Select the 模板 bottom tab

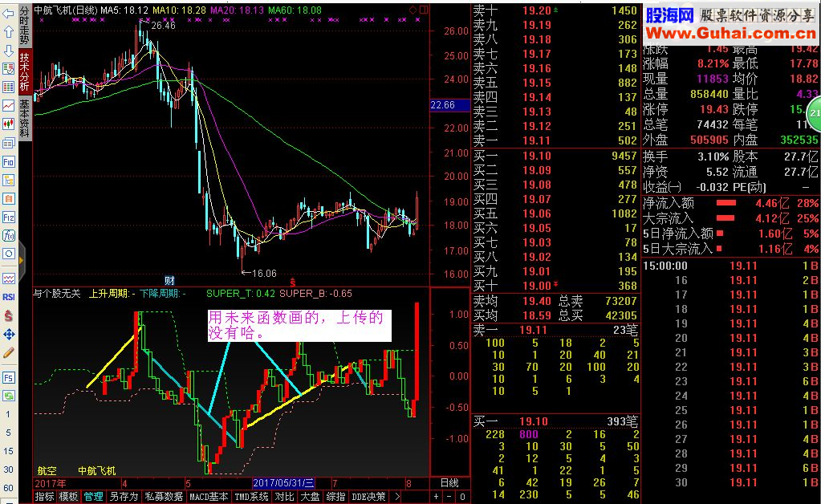[x=68, y=497]
